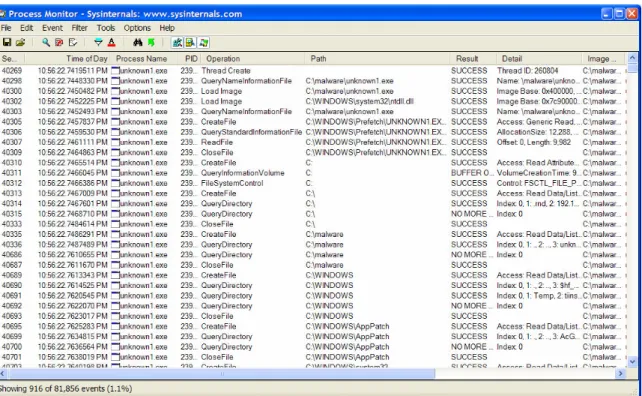Screen dimensions: 642x396
Task: Click 'Thread ID: 260804' detail cell
Action: tap(527, 70)
